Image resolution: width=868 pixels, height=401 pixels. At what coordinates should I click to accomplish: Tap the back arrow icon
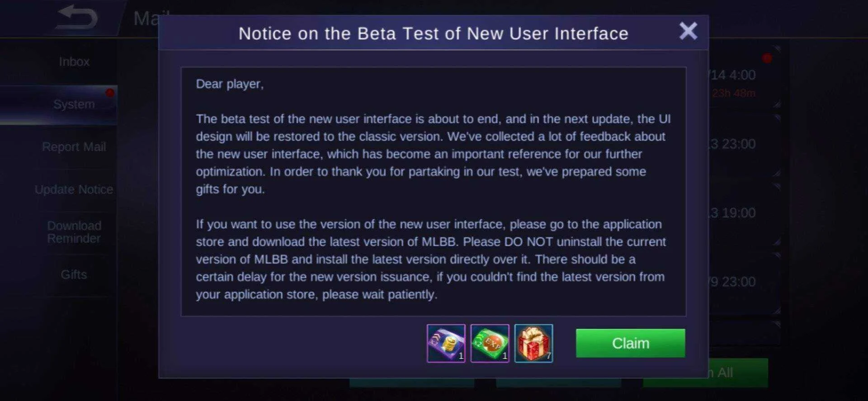coord(77,18)
